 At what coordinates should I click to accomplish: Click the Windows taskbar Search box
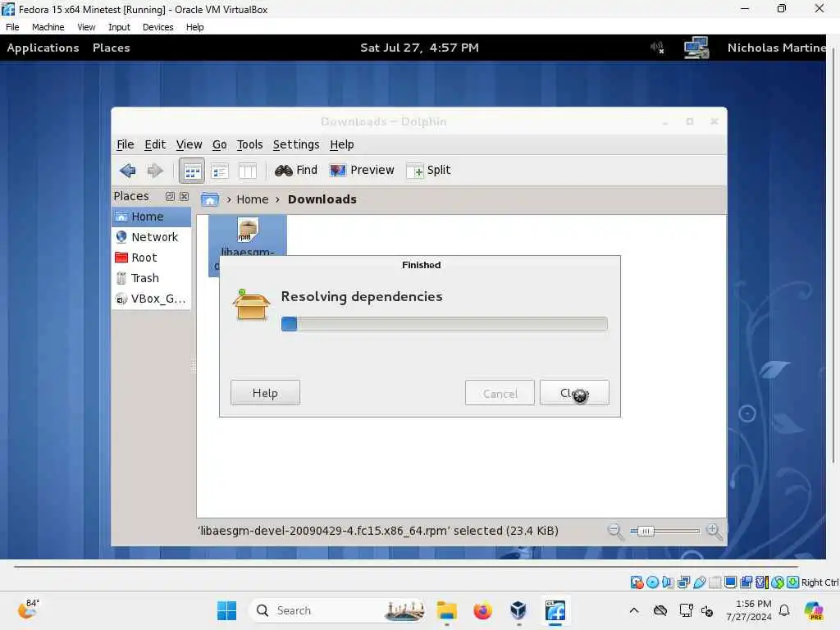coord(337,610)
